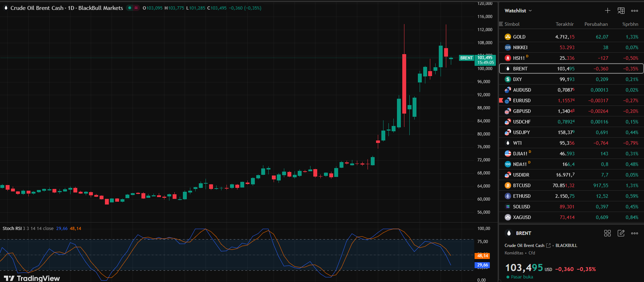This screenshot has height=282, width=644.
Task: Click the green market status dot in chart header
Action: click(x=130, y=8)
